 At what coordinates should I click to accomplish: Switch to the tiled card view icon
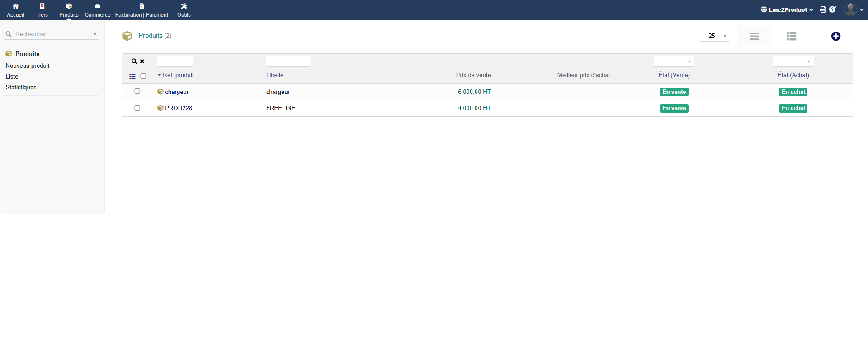tap(791, 36)
